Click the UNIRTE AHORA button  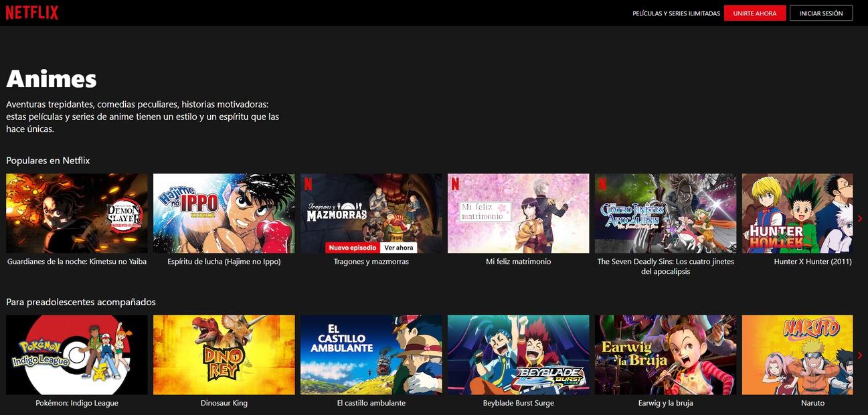click(755, 12)
